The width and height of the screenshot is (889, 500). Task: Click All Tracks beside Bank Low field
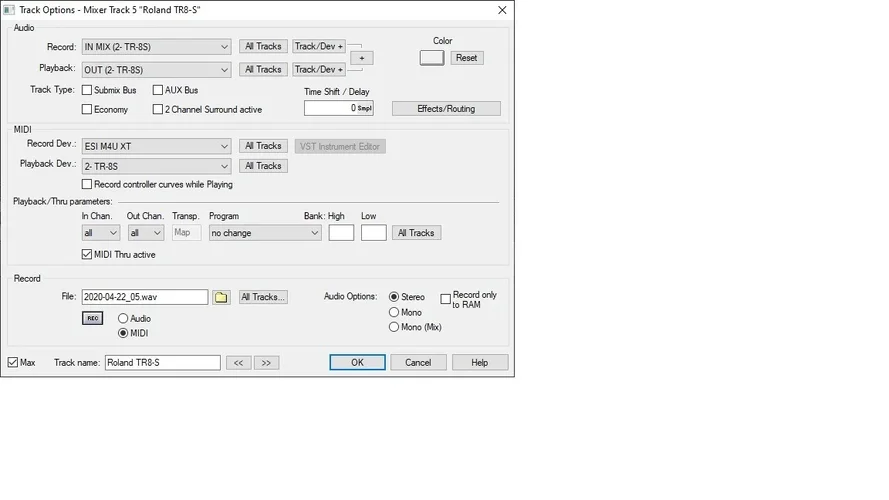(416, 233)
